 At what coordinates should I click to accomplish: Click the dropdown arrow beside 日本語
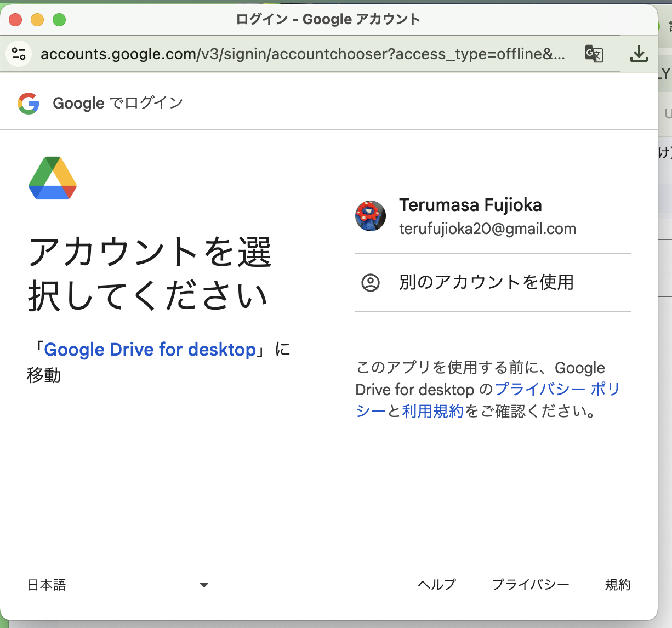[x=203, y=585]
